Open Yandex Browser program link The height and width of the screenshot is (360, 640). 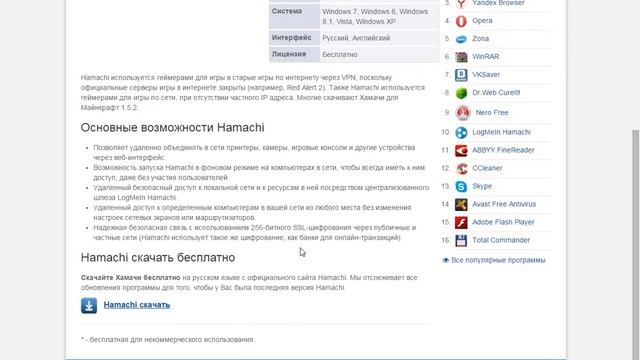pos(498,3)
